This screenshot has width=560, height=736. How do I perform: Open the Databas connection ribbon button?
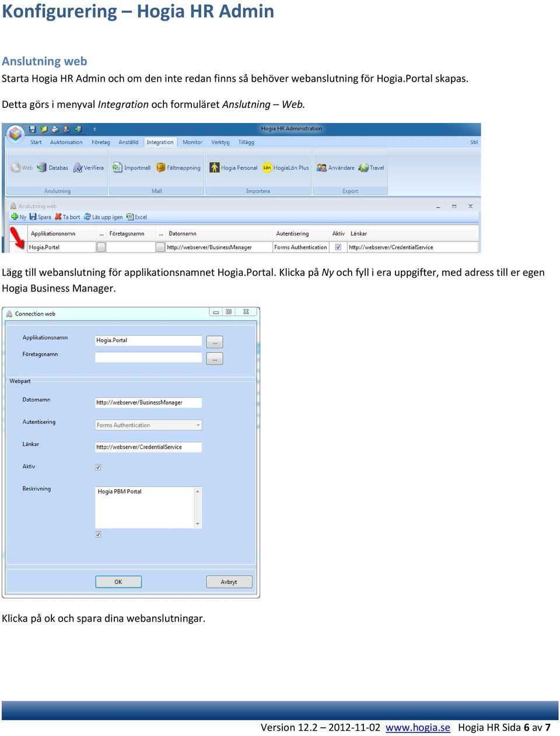pos(52,168)
